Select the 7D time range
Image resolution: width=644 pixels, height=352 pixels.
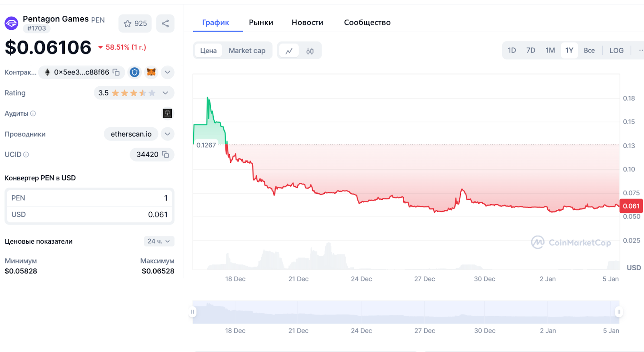pos(530,50)
